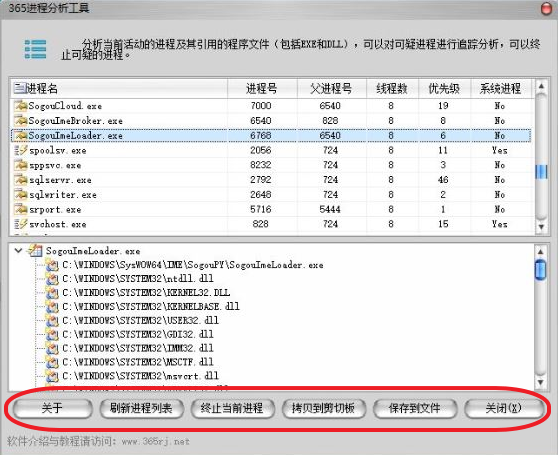Click the module icon beside ntdll.dll
558x455 pixels.
(52, 279)
